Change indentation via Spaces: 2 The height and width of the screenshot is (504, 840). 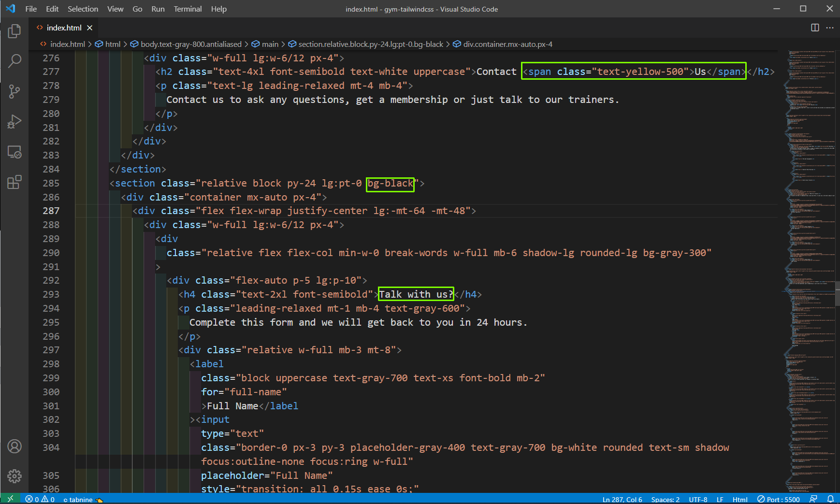click(x=665, y=499)
